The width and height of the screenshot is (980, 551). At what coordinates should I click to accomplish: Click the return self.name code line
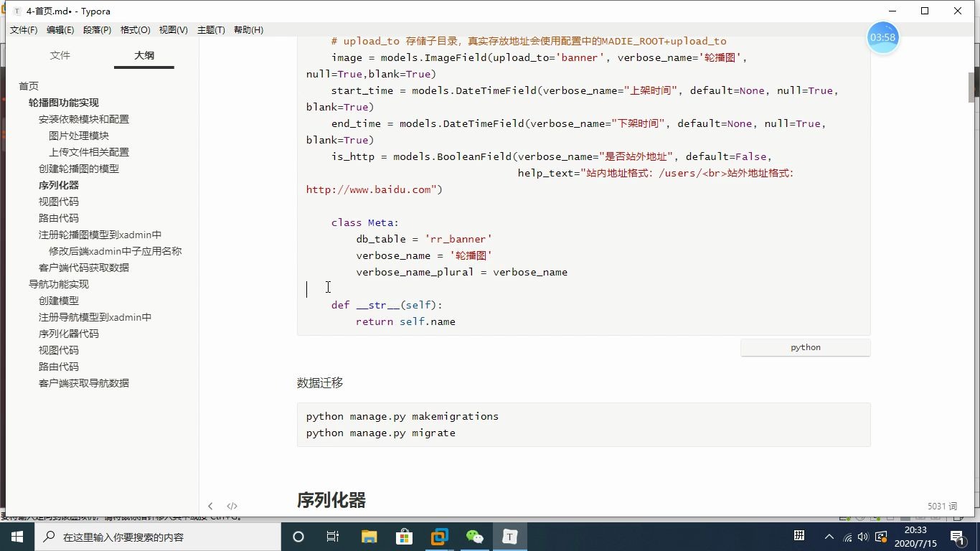coord(405,321)
